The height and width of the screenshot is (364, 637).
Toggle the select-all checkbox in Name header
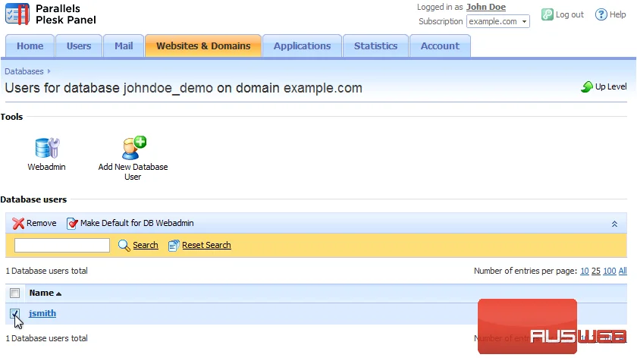[x=15, y=293]
